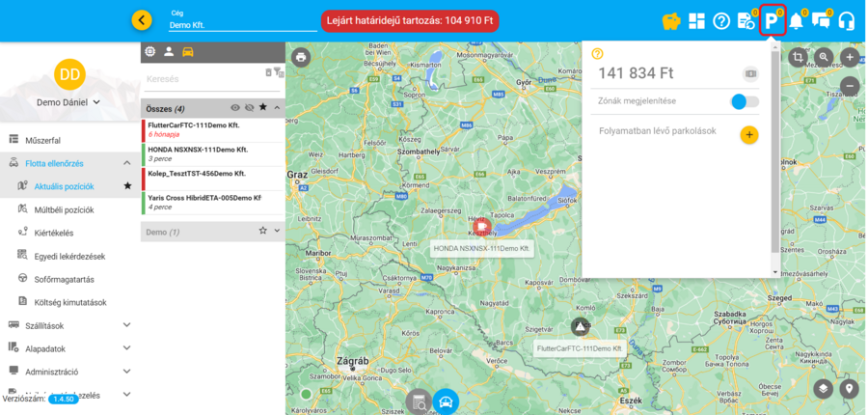868x415 pixels.
Task: Click the yellow back arrow button
Action: point(143,20)
